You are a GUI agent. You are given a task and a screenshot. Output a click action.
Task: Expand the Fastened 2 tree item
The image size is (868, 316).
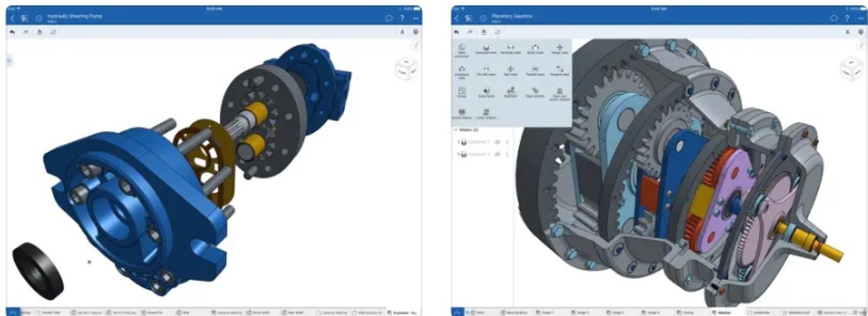click(x=459, y=155)
